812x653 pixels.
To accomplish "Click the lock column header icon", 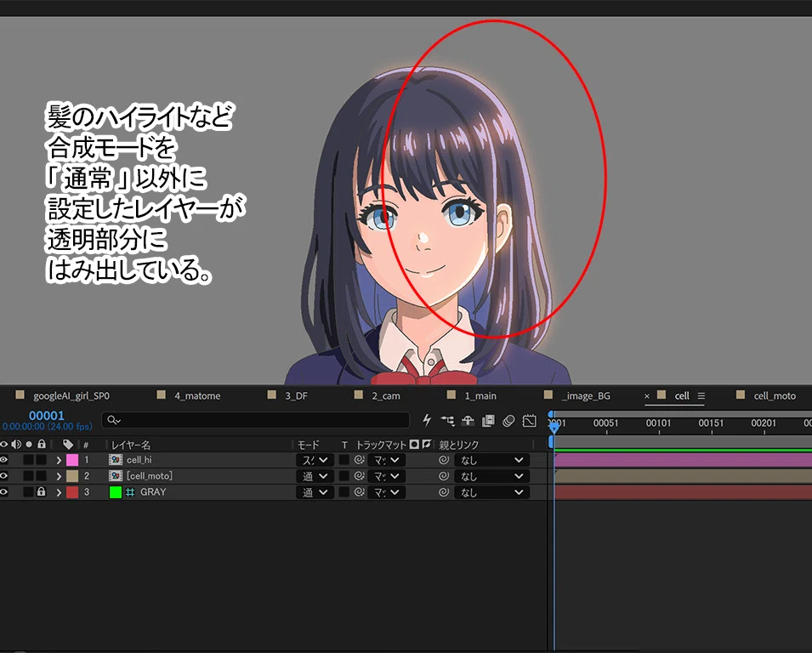I will click(x=42, y=444).
